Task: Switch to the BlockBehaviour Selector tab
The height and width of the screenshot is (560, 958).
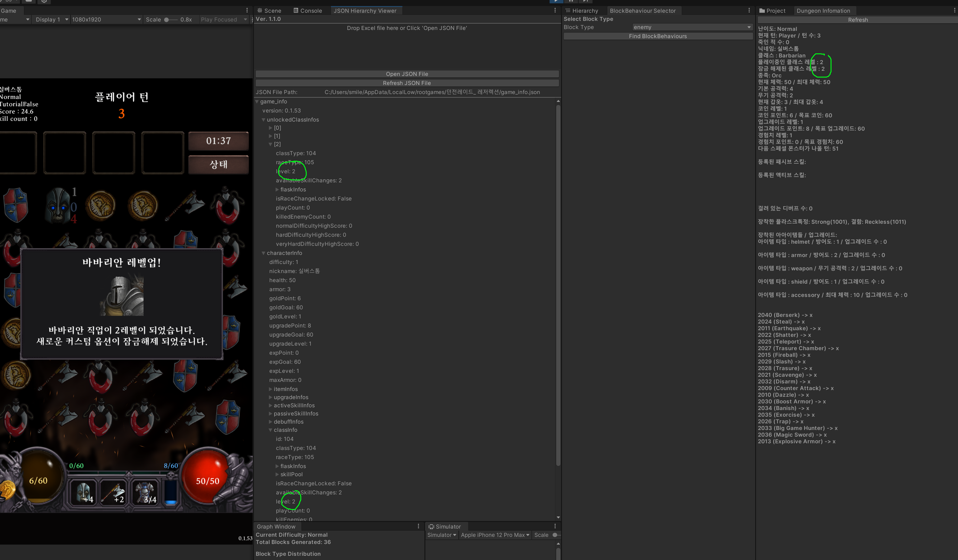Action: pyautogui.click(x=642, y=11)
